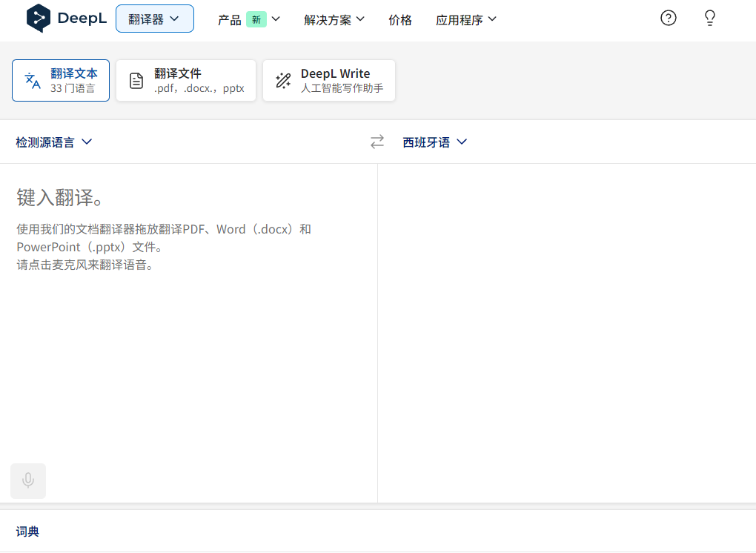Click the 词典 dictionary heading
Image resolution: width=756 pixels, height=553 pixels.
[x=27, y=532]
